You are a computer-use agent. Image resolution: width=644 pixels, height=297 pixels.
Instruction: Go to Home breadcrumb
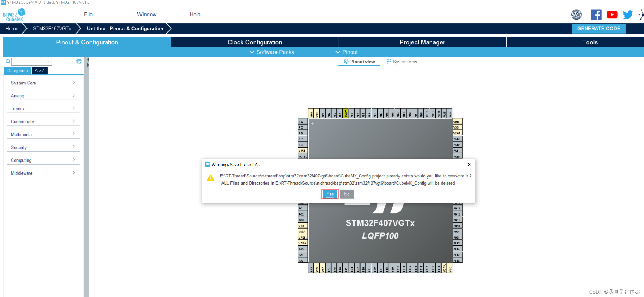(12, 28)
